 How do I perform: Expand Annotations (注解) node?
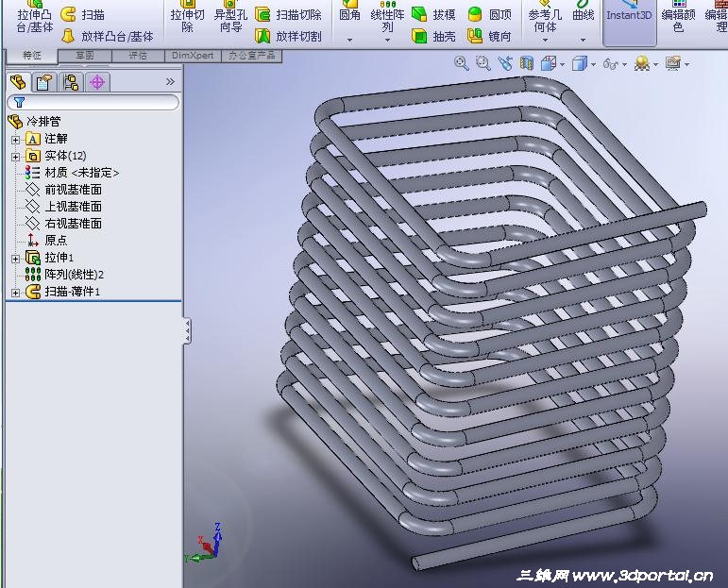[16, 140]
